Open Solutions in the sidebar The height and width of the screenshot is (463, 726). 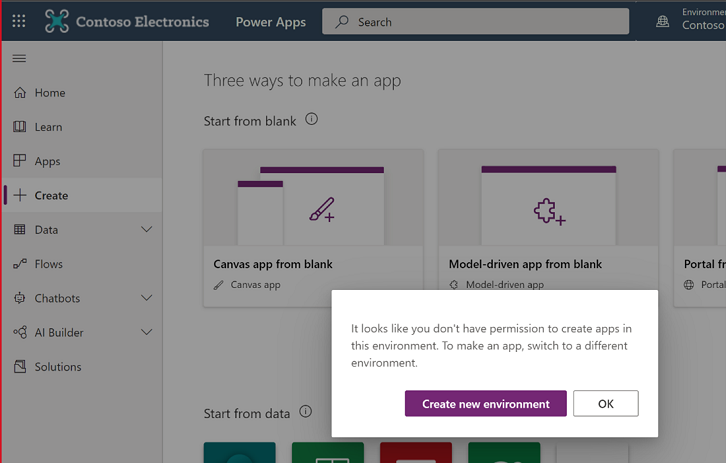coord(82,367)
